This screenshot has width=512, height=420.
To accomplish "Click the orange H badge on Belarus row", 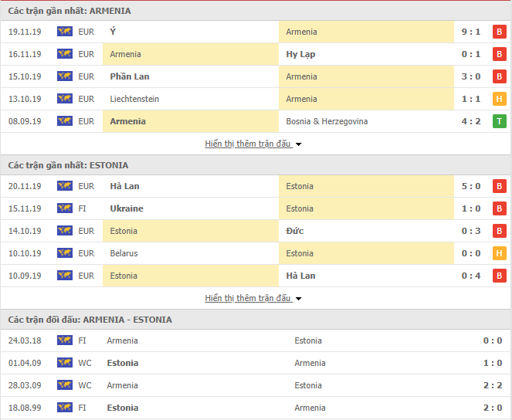I will coord(500,253).
